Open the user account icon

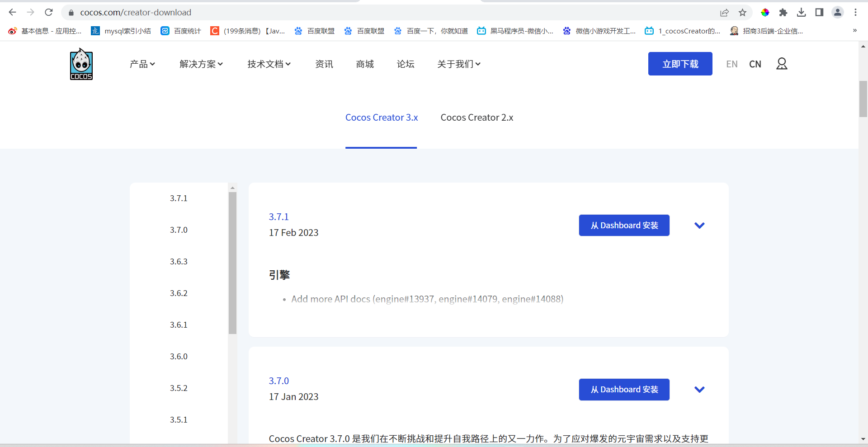point(782,64)
